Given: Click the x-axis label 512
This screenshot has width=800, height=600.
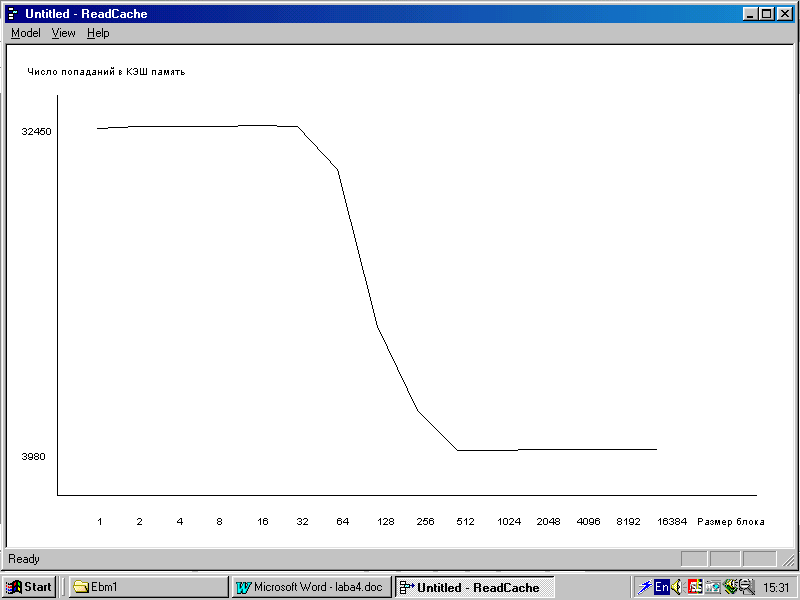Looking at the screenshot, I should pos(465,521).
